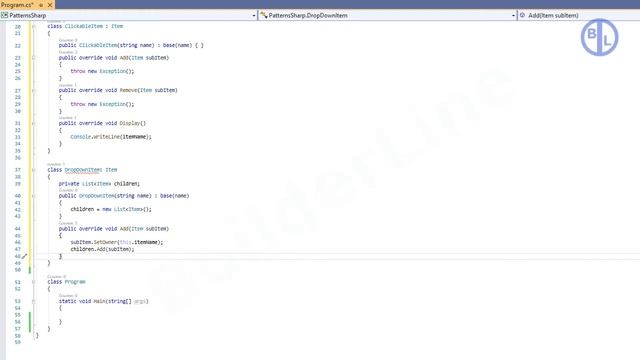Click 'public override void Display()' signature
This screenshot has height=360, width=640.
coord(102,123)
